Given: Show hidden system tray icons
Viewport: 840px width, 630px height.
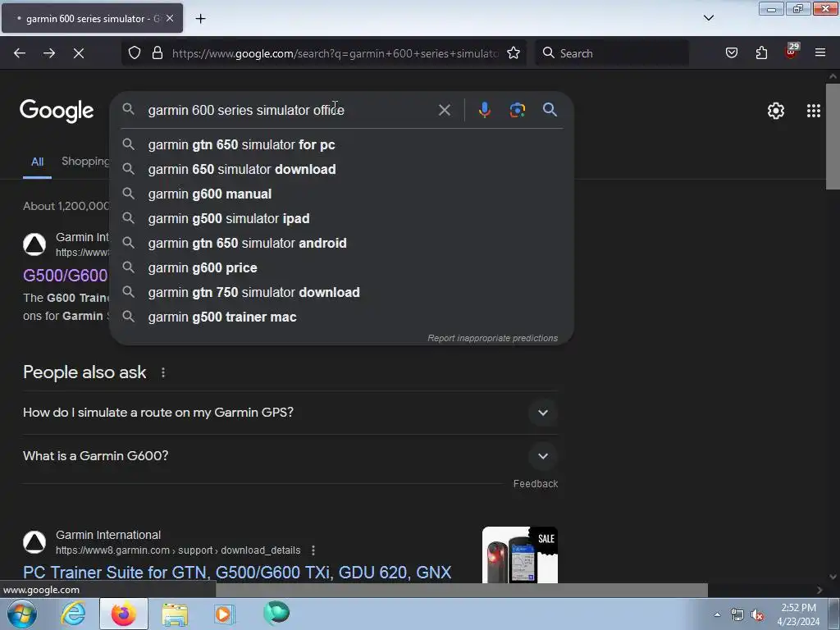Looking at the screenshot, I should click(x=717, y=614).
